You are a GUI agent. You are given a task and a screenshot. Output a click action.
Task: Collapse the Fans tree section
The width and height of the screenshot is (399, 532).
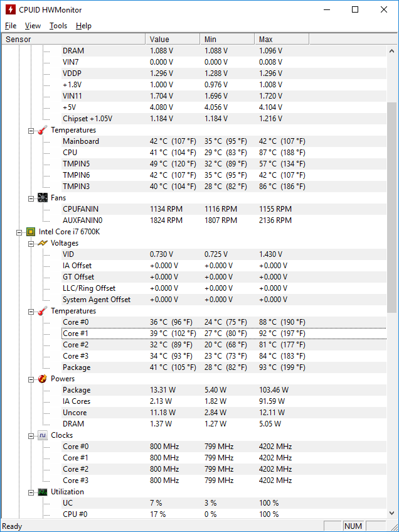pyautogui.click(x=31, y=198)
